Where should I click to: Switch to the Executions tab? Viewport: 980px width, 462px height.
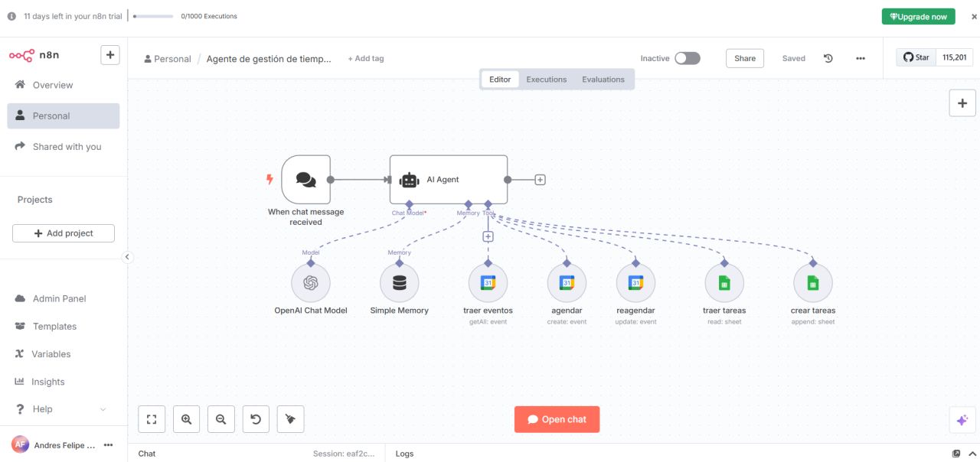point(547,80)
